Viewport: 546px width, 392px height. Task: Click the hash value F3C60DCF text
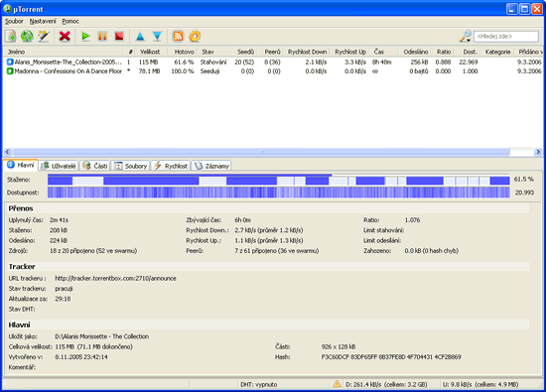[x=391, y=357]
